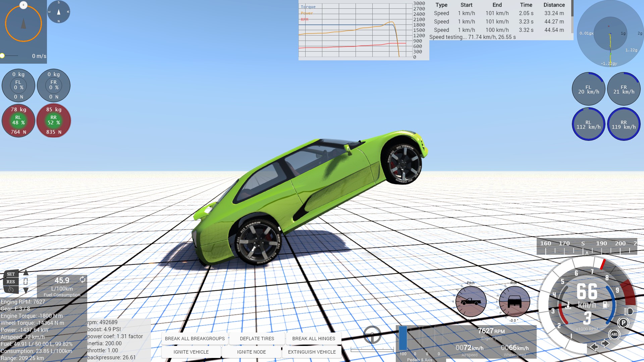
Task: Click the 2.05 s time cell
Action: pyautogui.click(x=526, y=13)
